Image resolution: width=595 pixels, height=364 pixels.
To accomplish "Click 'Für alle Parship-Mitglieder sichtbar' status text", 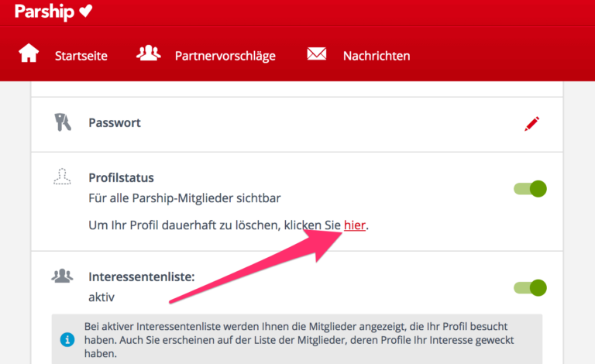I will click(183, 199).
